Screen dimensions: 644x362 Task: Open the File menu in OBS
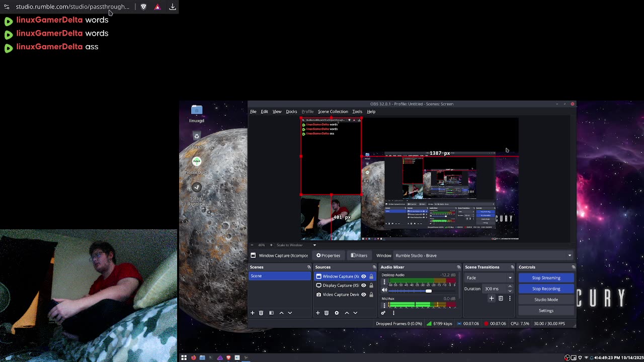click(x=253, y=112)
